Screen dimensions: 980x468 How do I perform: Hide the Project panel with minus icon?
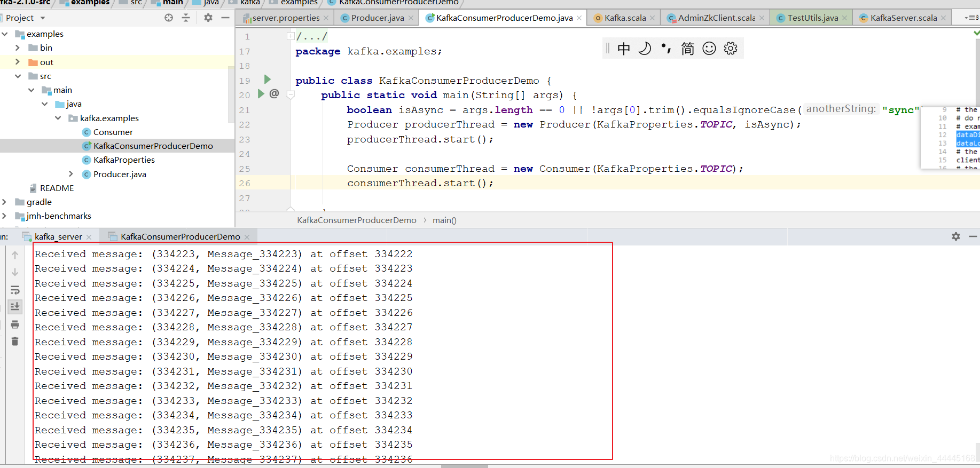tap(225, 18)
